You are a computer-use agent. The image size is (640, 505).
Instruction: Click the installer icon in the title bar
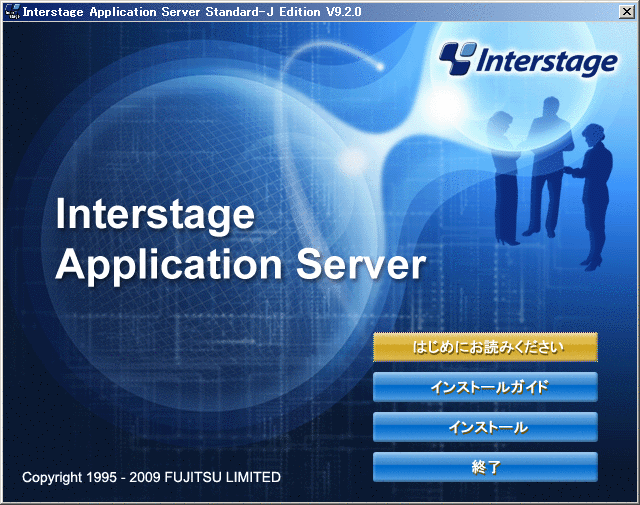point(12,11)
